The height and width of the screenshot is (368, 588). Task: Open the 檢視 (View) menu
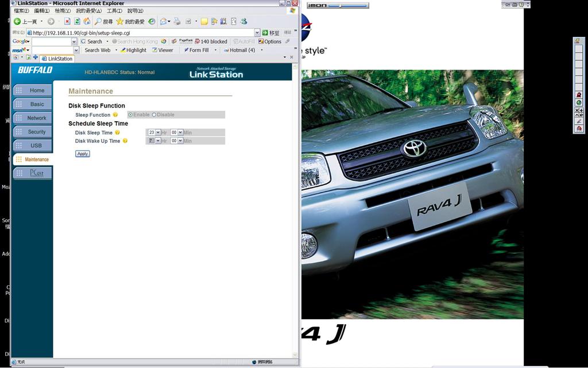tap(63, 11)
